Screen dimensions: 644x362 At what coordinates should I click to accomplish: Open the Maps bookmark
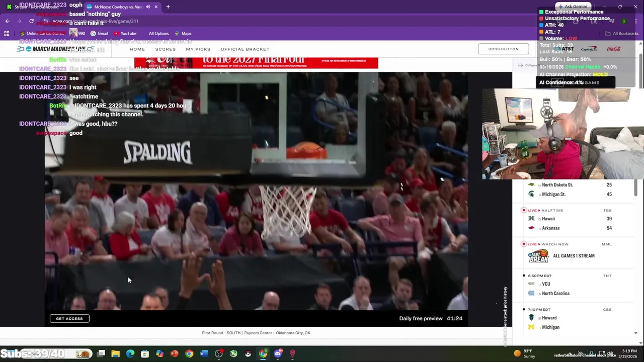(x=183, y=33)
